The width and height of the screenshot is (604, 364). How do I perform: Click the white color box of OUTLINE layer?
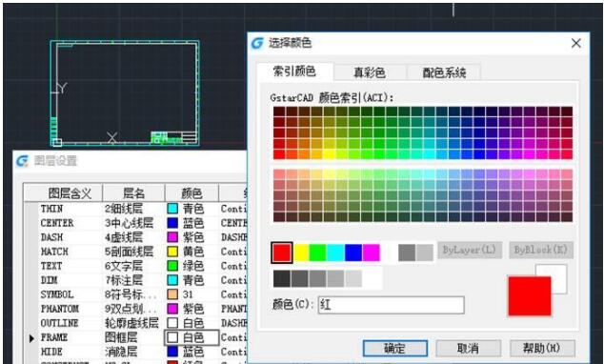(172, 323)
